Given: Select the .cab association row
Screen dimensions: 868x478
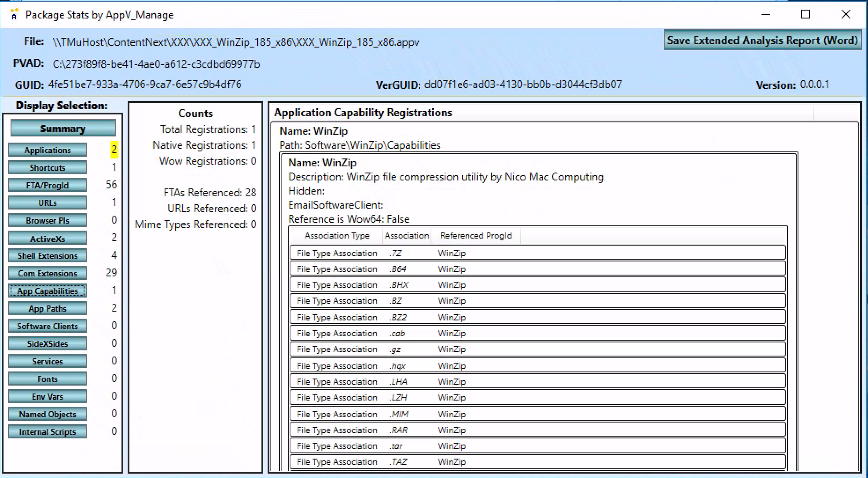Looking at the screenshot, I should (538, 333).
